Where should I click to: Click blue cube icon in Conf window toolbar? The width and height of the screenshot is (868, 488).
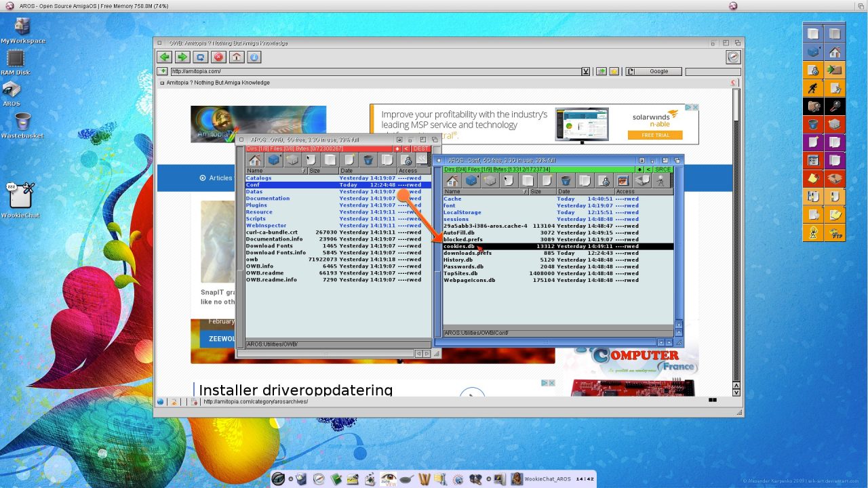coord(471,181)
